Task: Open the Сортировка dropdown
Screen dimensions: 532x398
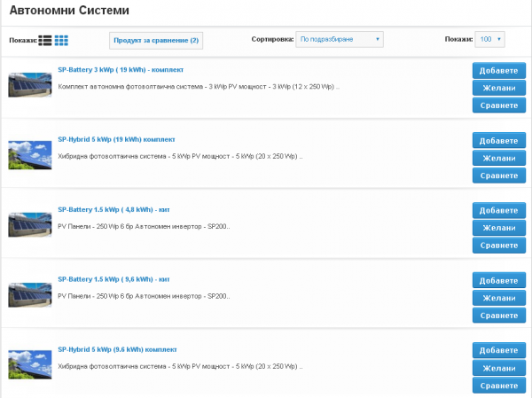Action: pyautogui.click(x=340, y=39)
